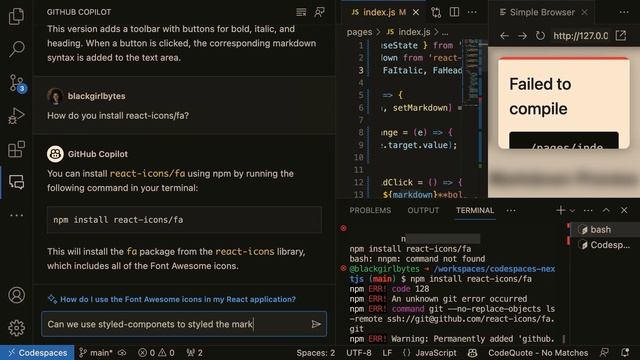The image size is (640, 360).
Task: Show additional views ellipsis in activity bar
Action: (16, 215)
